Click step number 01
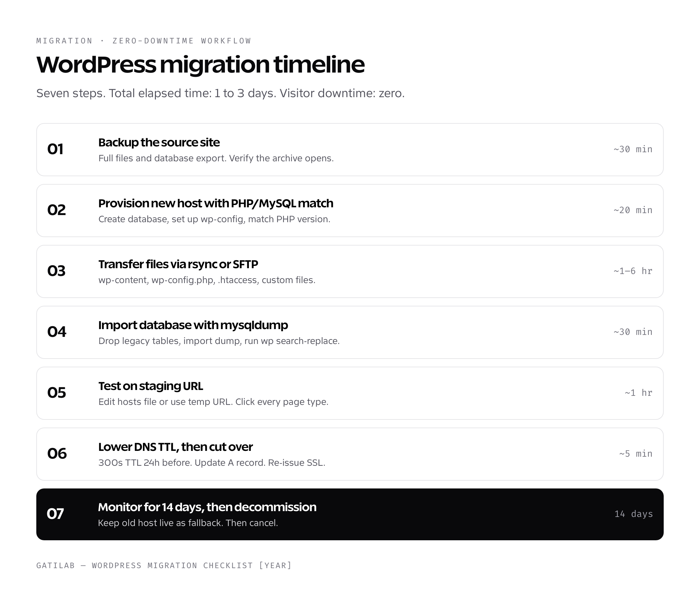 (55, 149)
